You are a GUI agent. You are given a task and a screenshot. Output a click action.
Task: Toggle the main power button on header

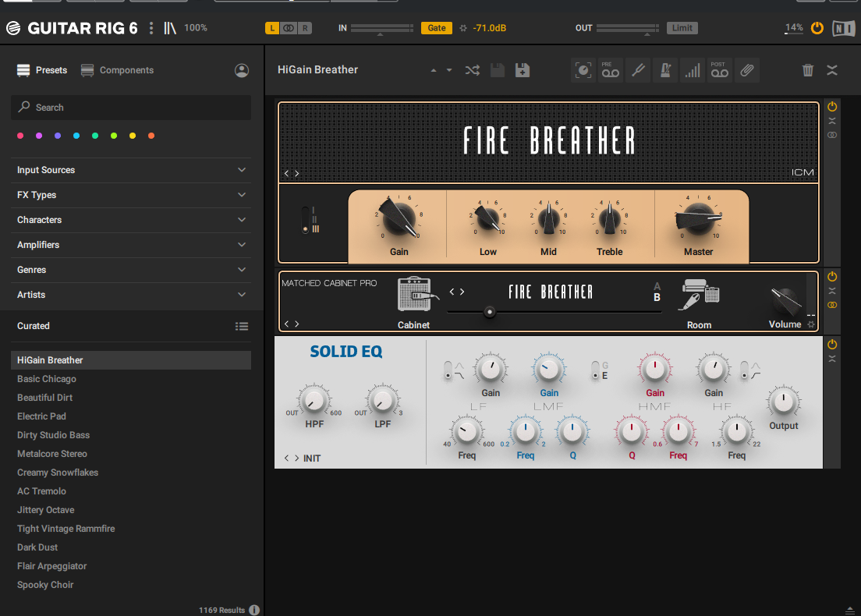(817, 28)
